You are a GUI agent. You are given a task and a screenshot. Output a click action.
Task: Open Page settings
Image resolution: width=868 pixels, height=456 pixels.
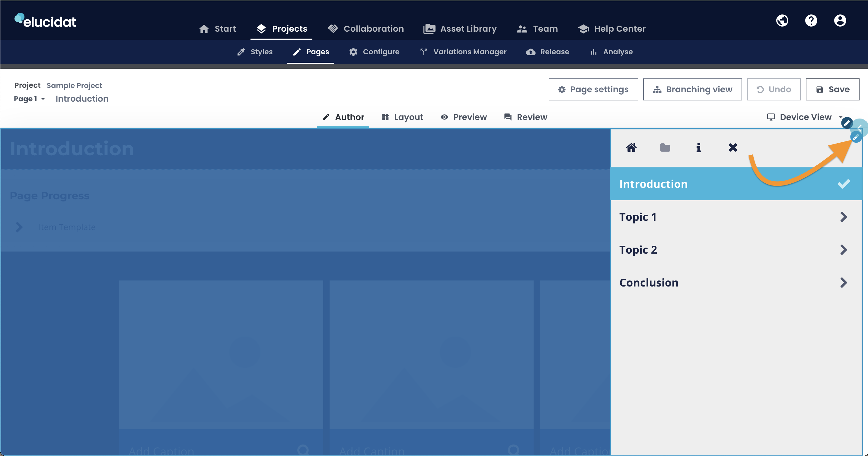coord(593,89)
